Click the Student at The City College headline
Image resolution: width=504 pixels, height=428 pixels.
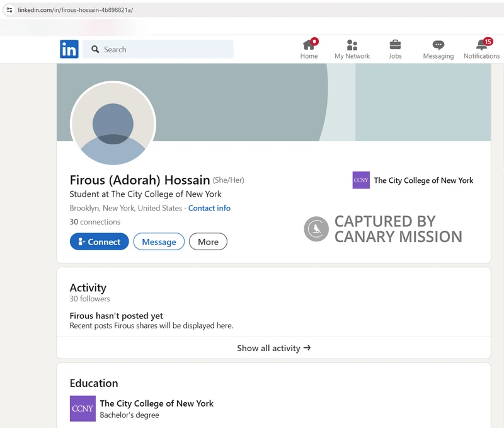pos(146,194)
